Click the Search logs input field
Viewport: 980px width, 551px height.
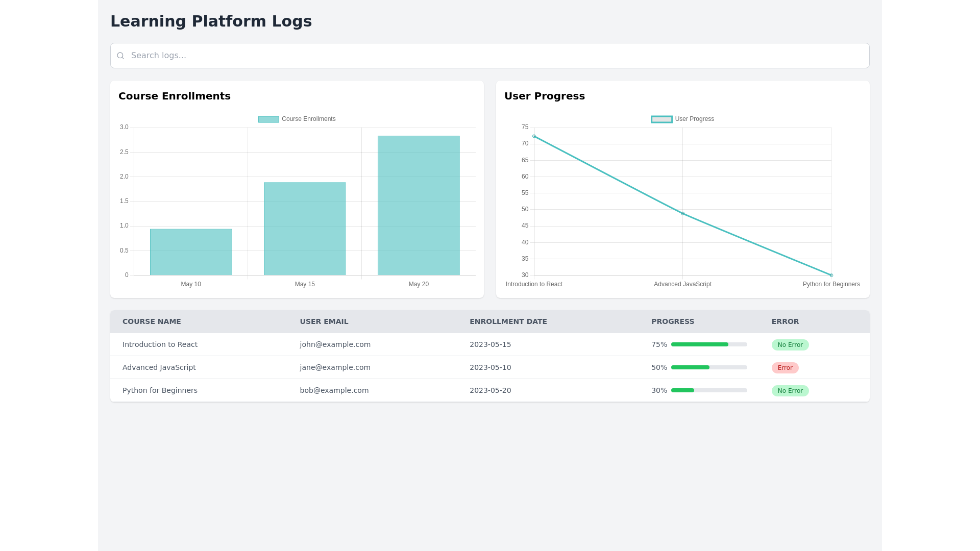click(490, 56)
